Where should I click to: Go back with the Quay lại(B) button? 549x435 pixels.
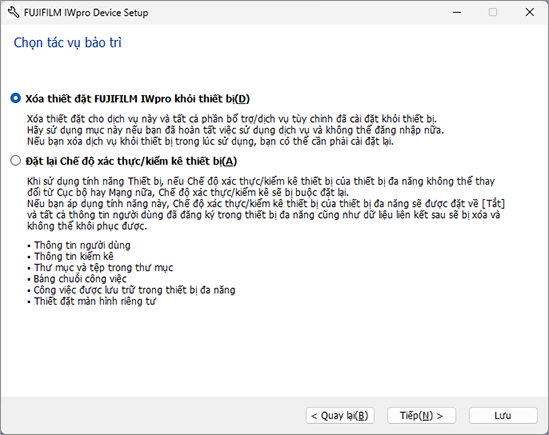point(340,416)
